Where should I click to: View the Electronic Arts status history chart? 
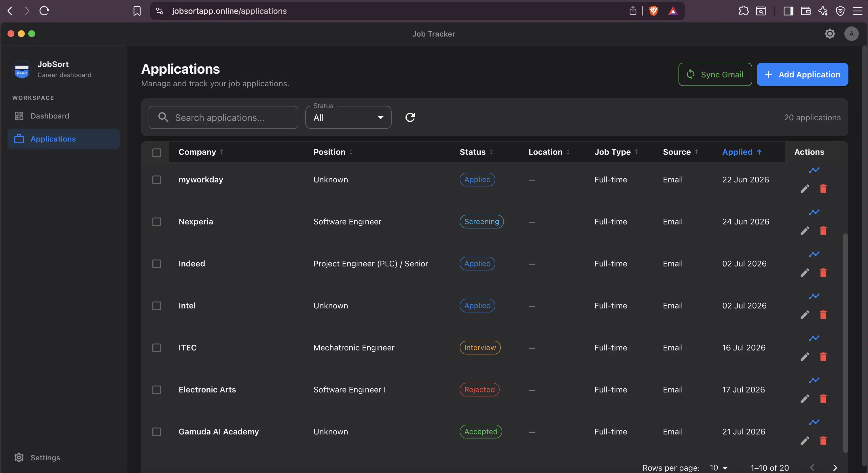(x=814, y=380)
